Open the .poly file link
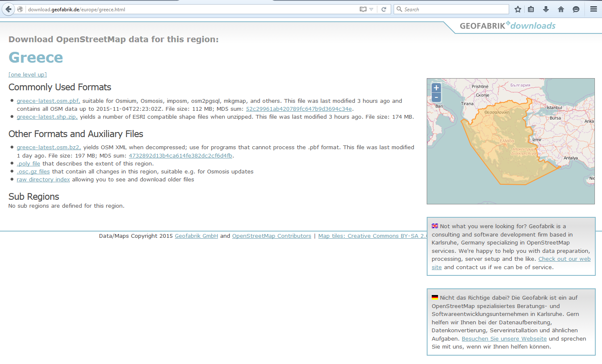Viewport: 602px width, 364px height. (x=28, y=163)
